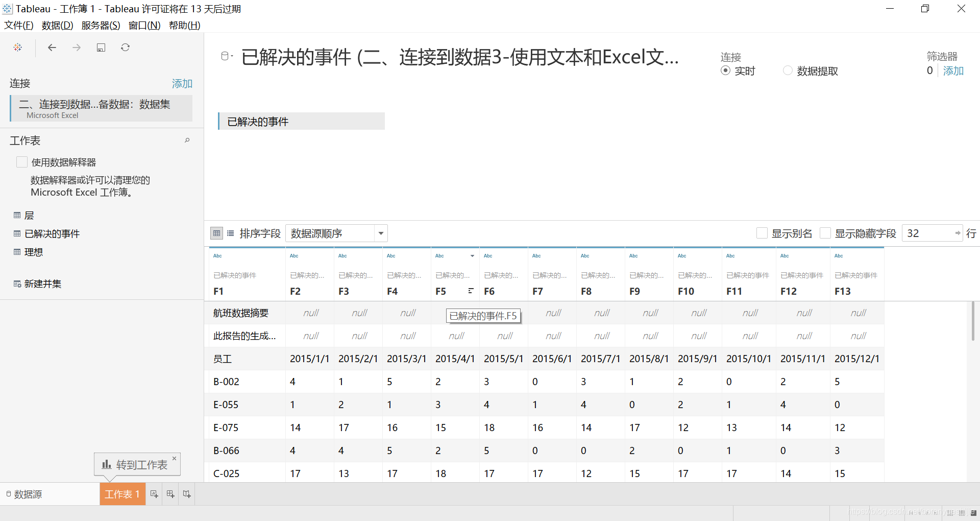Add a connection with 添加 link
The height and width of the screenshot is (521, 980).
point(182,84)
